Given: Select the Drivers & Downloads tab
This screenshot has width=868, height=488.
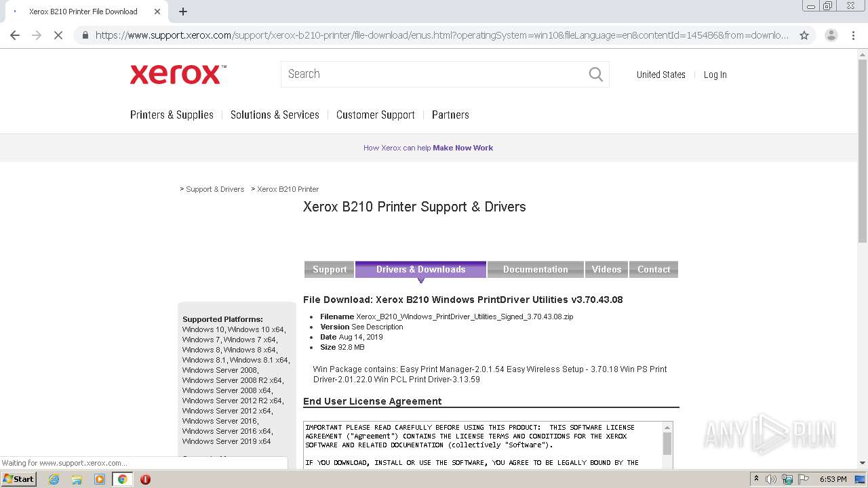Looking at the screenshot, I should (x=420, y=269).
